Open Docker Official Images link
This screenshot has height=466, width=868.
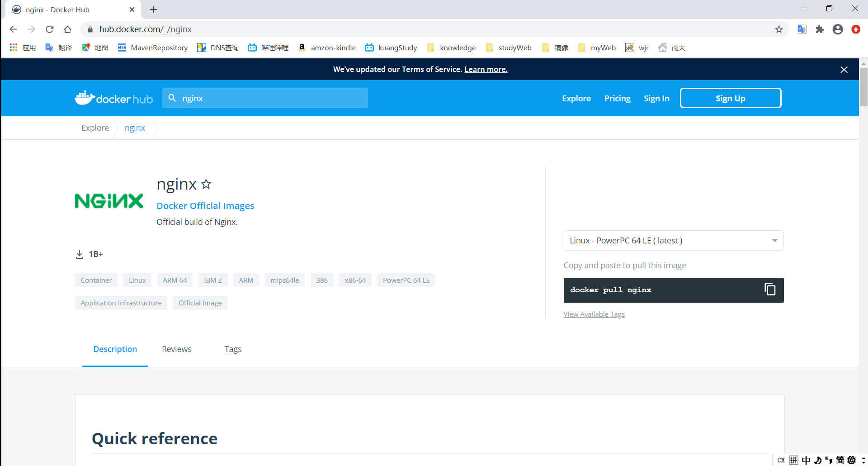click(205, 206)
